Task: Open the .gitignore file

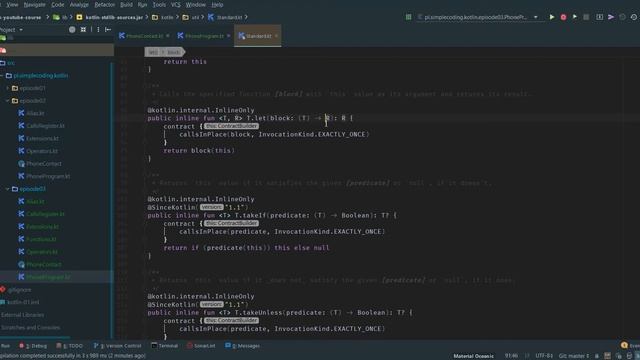Action: [16, 290]
